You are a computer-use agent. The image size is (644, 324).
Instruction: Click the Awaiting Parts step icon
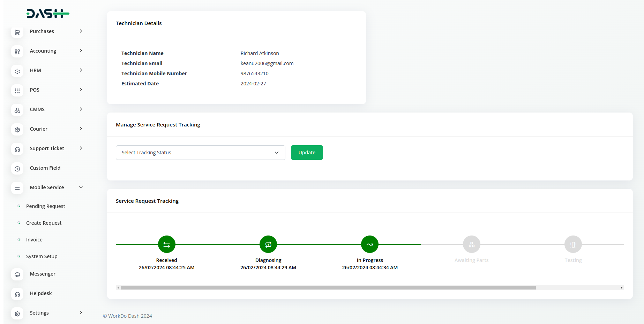pyautogui.click(x=471, y=245)
